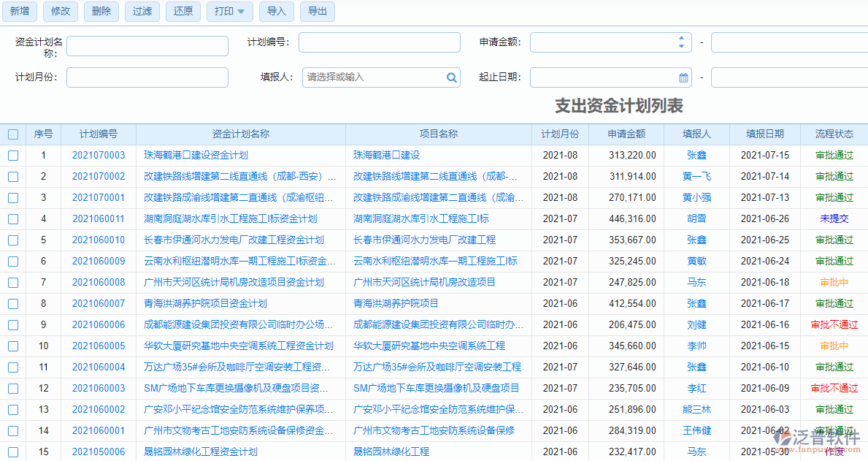The image size is (868, 461).
Task: Click the 导入 button
Action: tap(276, 11)
